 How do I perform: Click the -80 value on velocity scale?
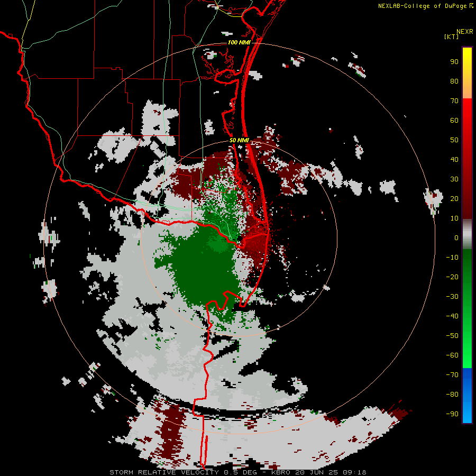tap(452, 395)
